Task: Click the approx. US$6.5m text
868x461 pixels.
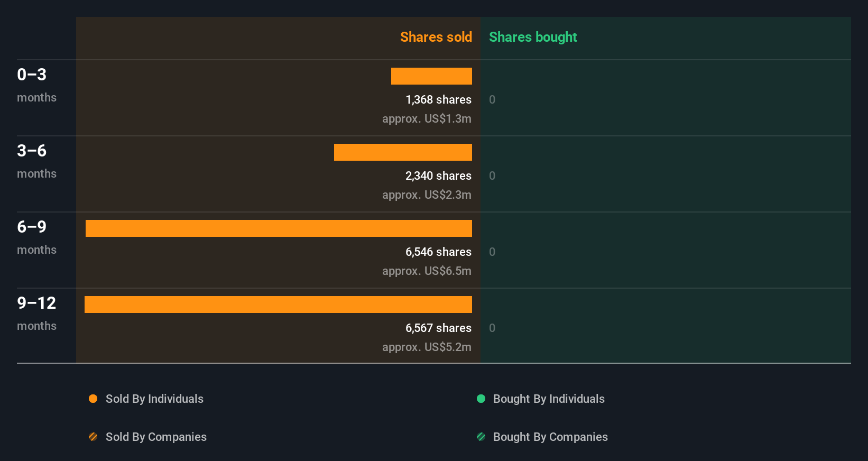Action: point(427,271)
